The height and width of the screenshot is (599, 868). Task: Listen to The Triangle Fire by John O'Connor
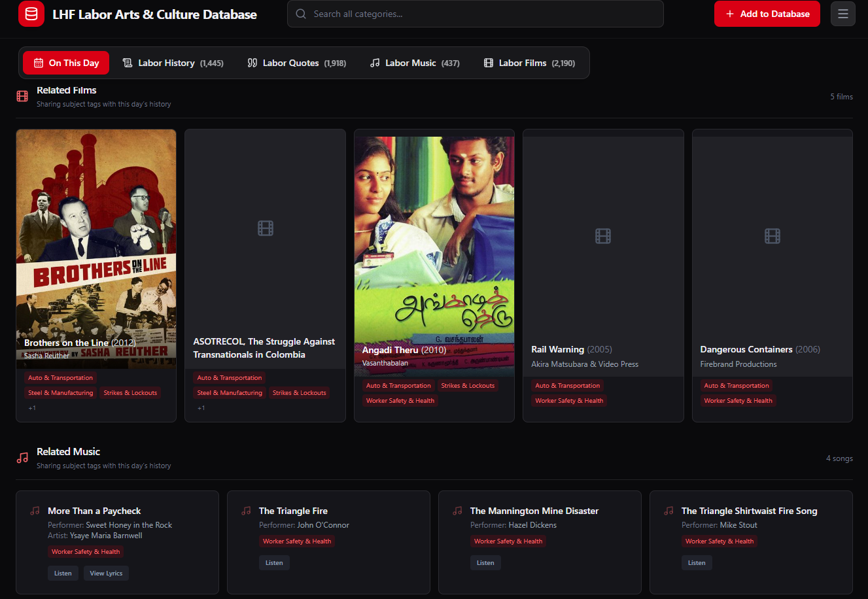(x=274, y=563)
